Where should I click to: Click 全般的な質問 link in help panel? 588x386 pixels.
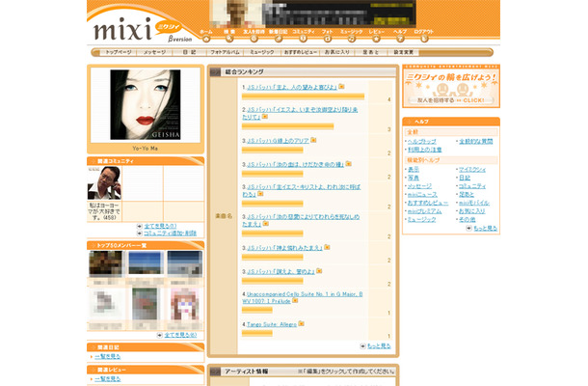coord(476,141)
